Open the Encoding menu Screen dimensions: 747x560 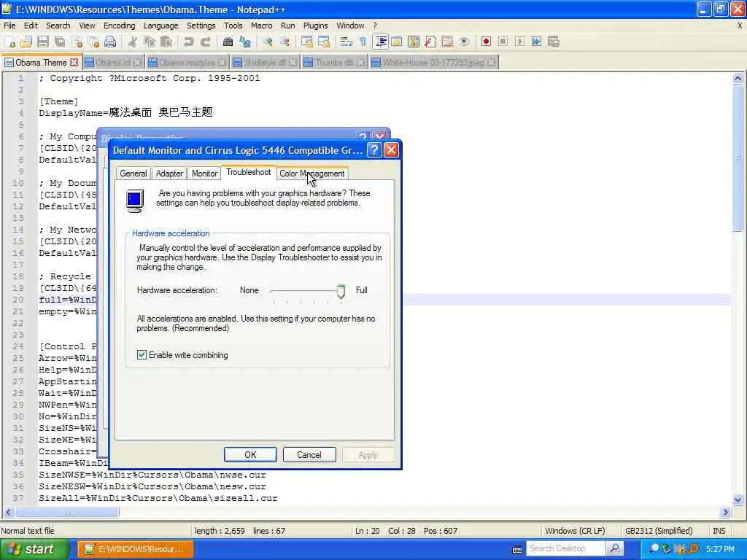(x=120, y=26)
